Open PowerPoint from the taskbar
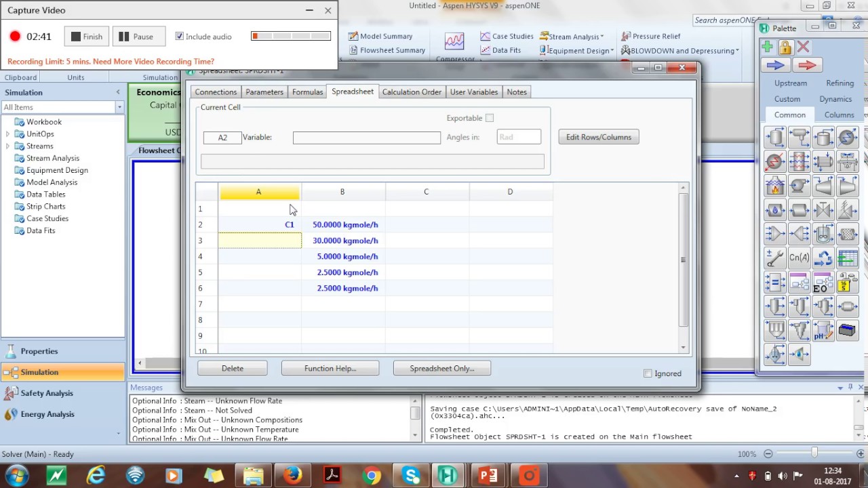 (x=488, y=475)
